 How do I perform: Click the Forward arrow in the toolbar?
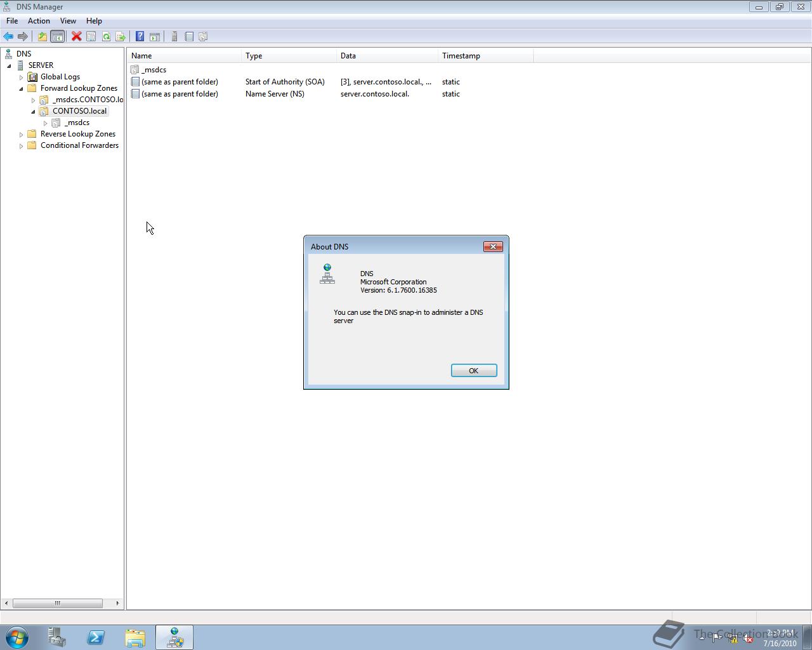tap(23, 37)
